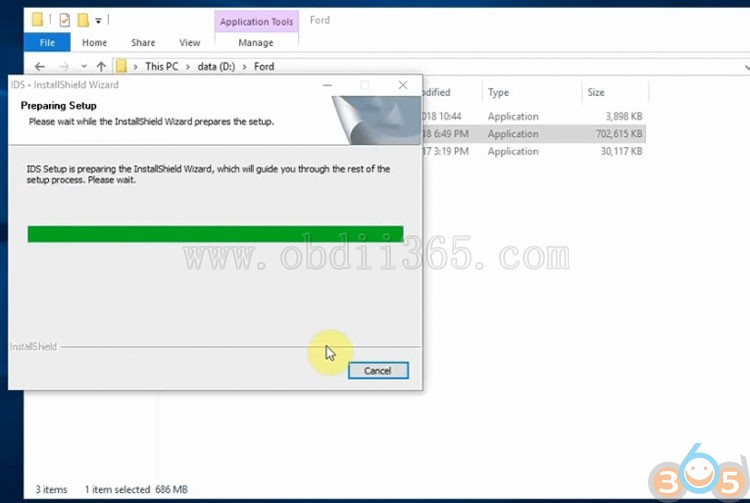Click the Explorer window folder icon
750x503 pixels.
[37, 20]
